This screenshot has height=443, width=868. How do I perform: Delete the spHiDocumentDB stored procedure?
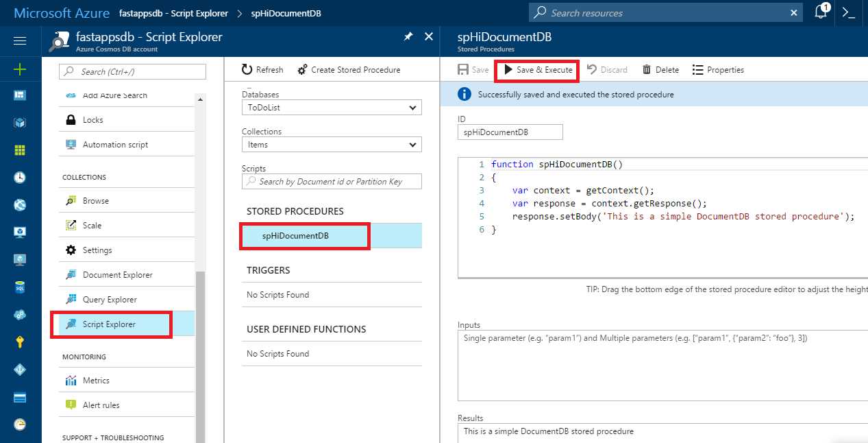(x=659, y=69)
